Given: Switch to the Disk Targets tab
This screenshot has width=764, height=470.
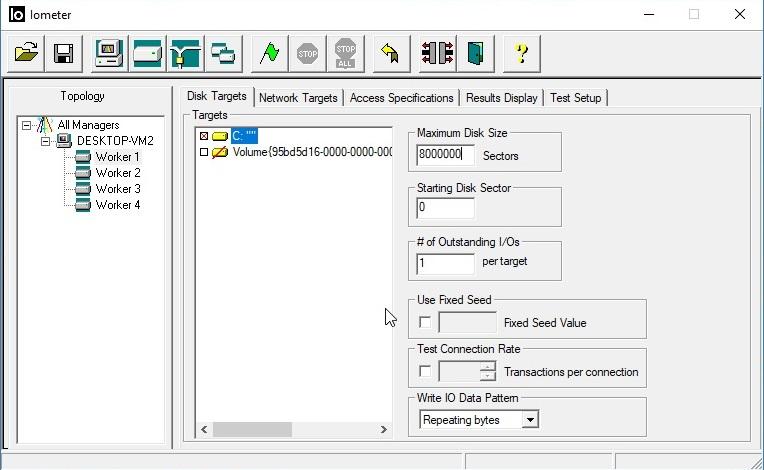Looking at the screenshot, I should (217, 96).
